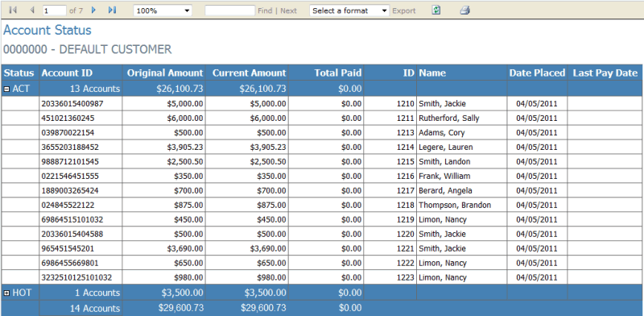Select account ID 20336015400987
Viewport: 644px width, 316px height.
coord(72,104)
